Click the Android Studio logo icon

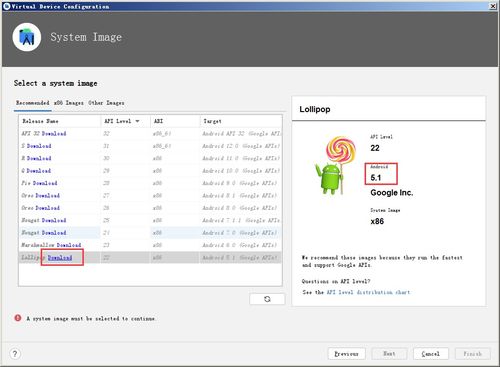(27, 37)
